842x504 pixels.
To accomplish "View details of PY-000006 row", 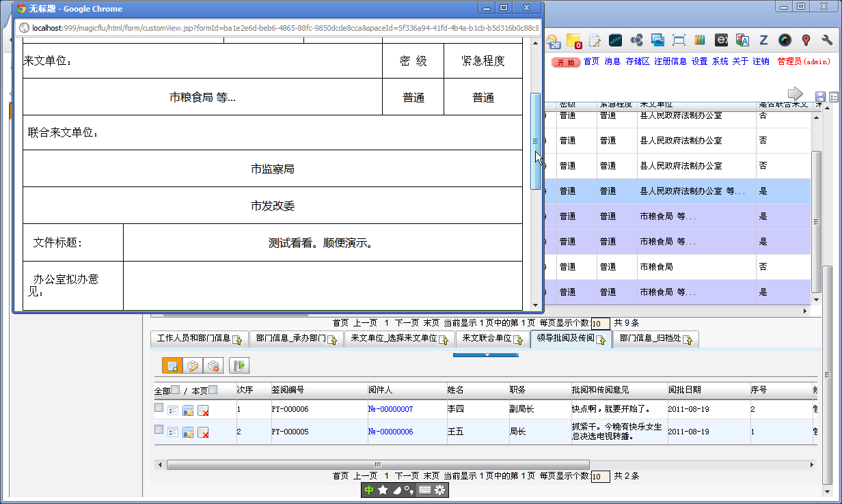I will (173, 410).
